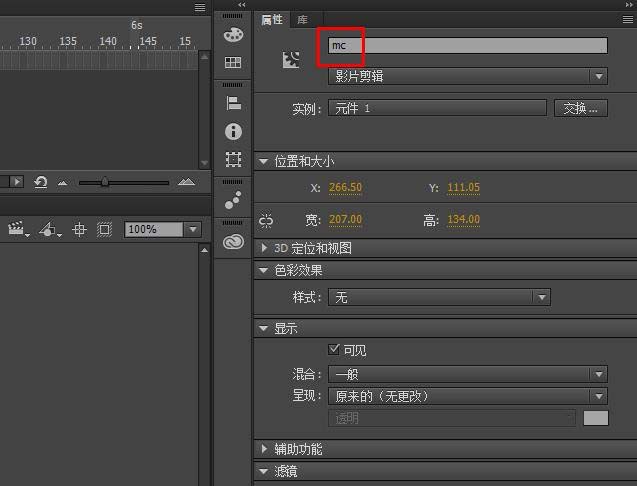This screenshot has width=637, height=486.
Task: Toggle the 可见 visibility checkbox
Action: point(334,349)
